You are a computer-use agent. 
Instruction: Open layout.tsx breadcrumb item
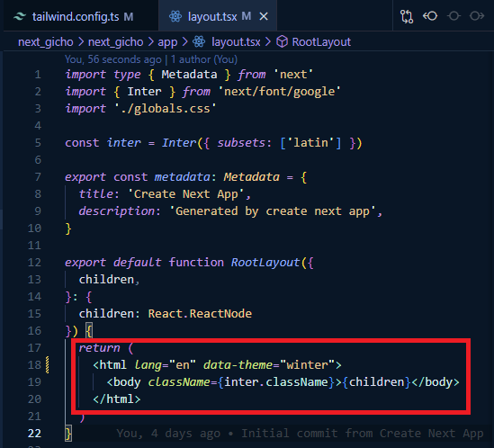pyautogui.click(x=236, y=42)
